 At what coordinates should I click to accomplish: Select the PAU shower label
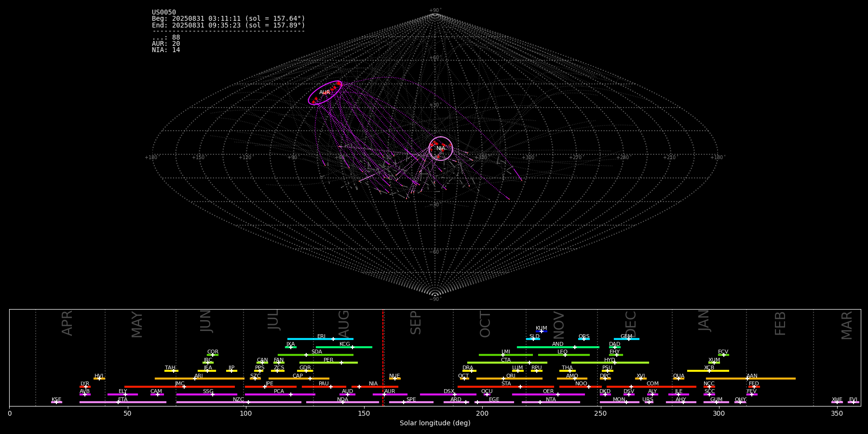[324, 384]
